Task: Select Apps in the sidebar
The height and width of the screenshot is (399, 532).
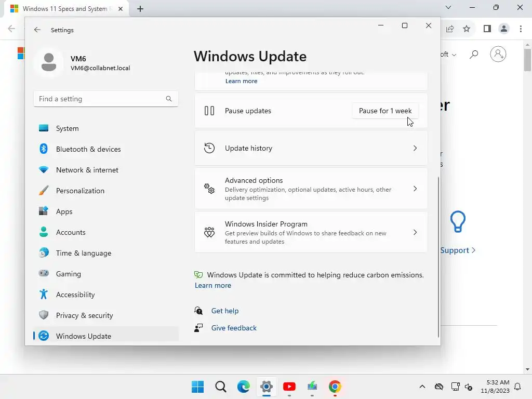Action: pyautogui.click(x=106, y=211)
